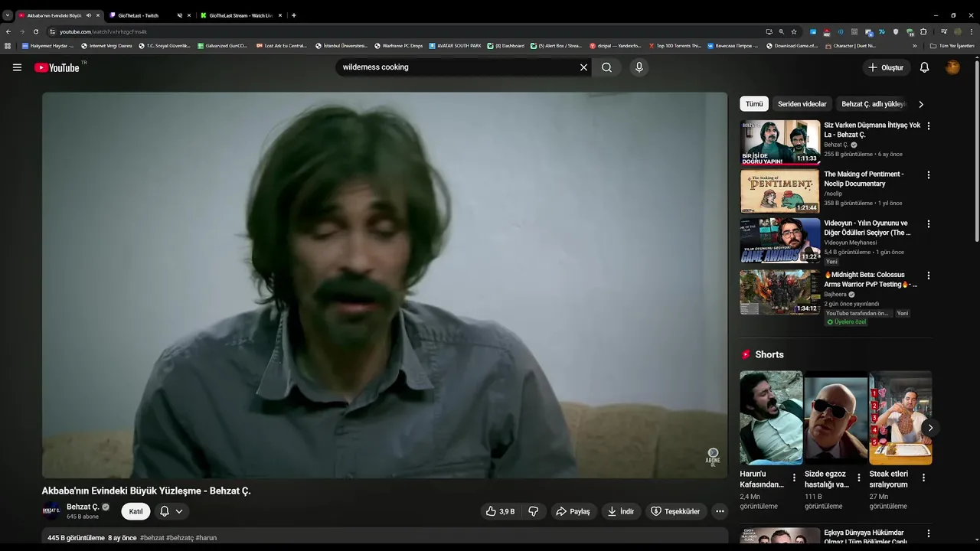
Task: Open the Extensions puzzle icon
Action: click(x=923, y=31)
